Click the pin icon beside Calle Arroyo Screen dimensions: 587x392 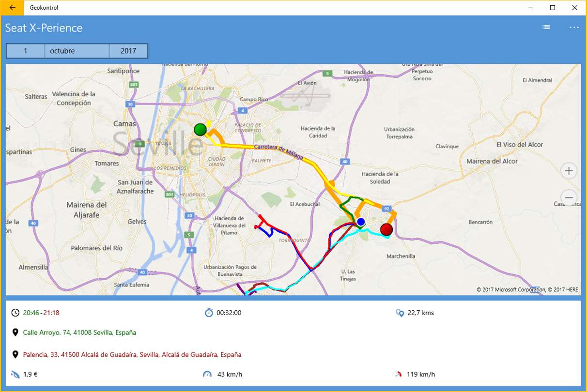(15, 332)
